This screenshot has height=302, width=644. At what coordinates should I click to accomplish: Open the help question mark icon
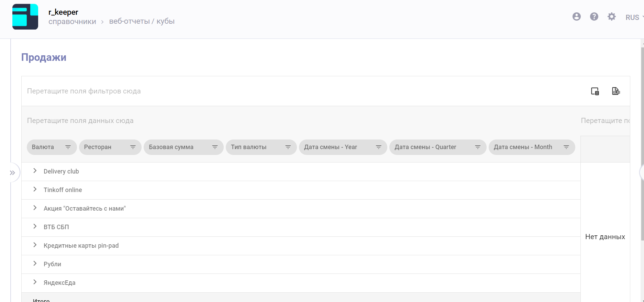coord(594,16)
